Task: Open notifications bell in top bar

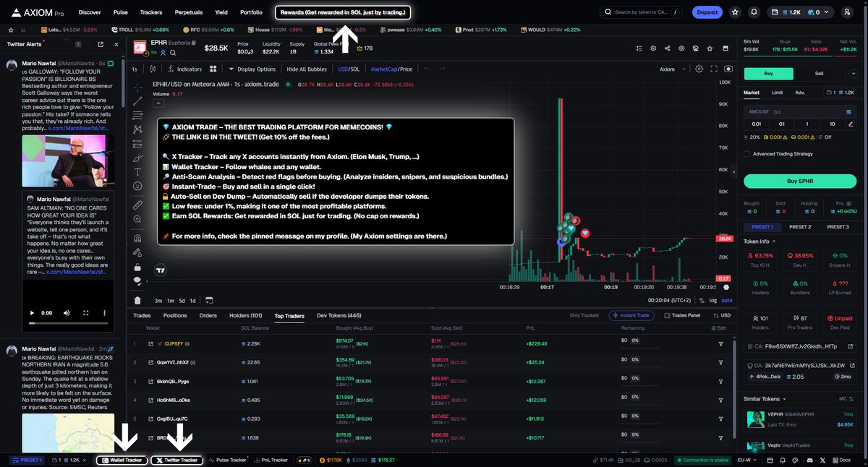Action: (x=754, y=12)
